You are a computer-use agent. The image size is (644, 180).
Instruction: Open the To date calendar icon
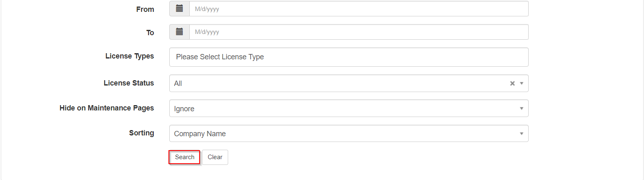tap(180, 32)
